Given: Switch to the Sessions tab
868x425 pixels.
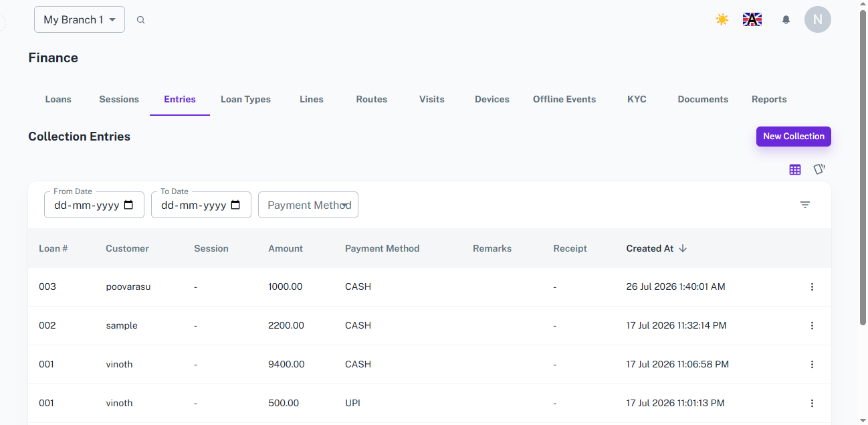Looking at the screenshot, I should (x=119, y=99).
